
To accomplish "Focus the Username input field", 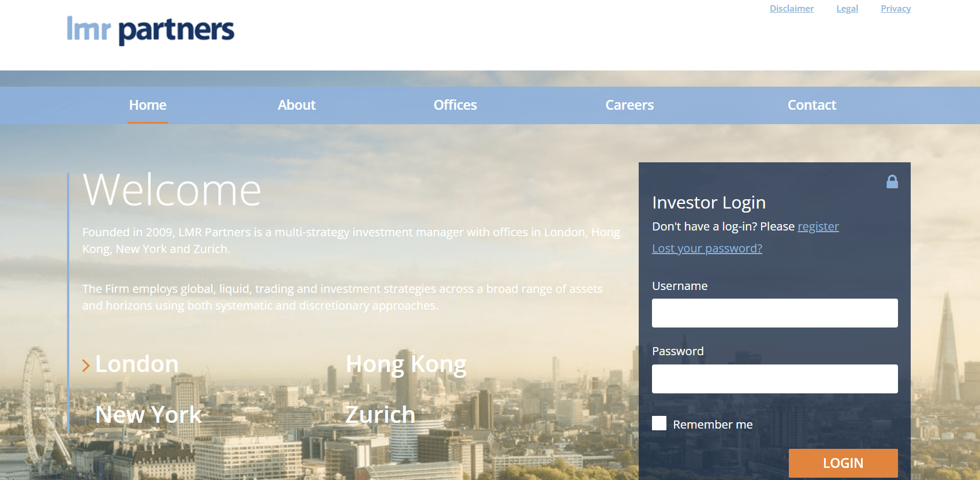I will click(x=774, y=313).
